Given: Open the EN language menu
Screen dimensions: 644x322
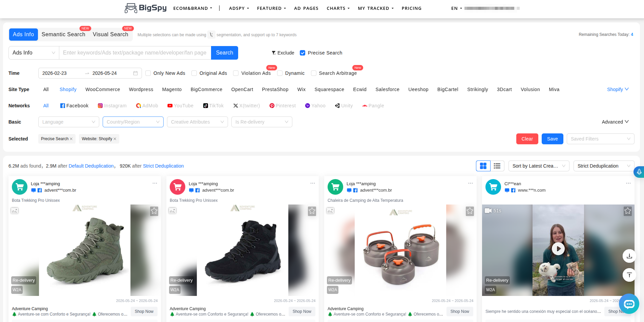Looking at the screenshot, I should click(x=457, y=8).
